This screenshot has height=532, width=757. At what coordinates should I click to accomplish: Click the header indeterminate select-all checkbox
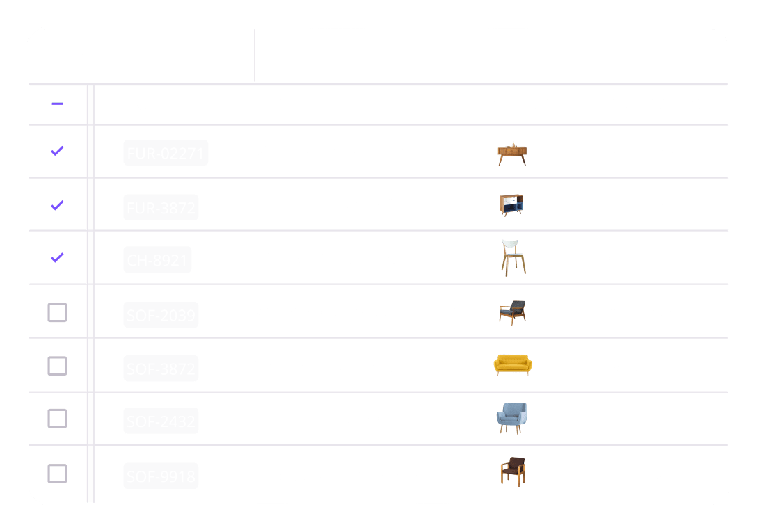pyautogui.click(x=57, y=104)
